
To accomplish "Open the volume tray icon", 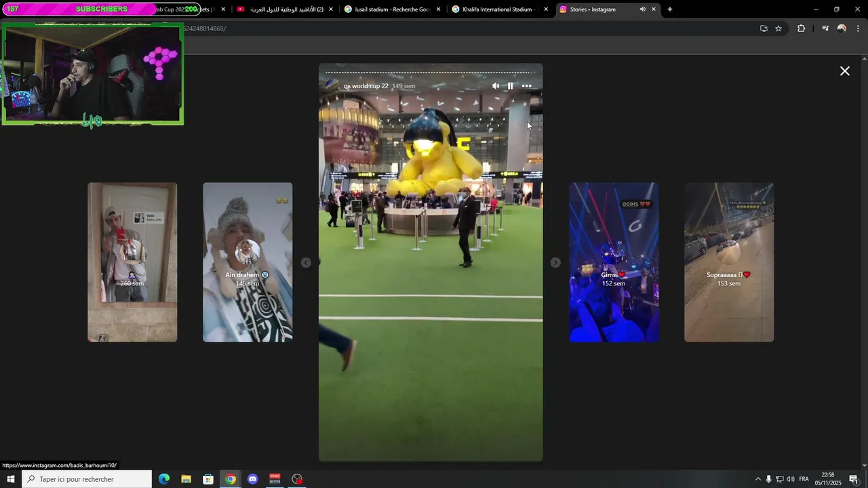I will [x=791, y=479].
